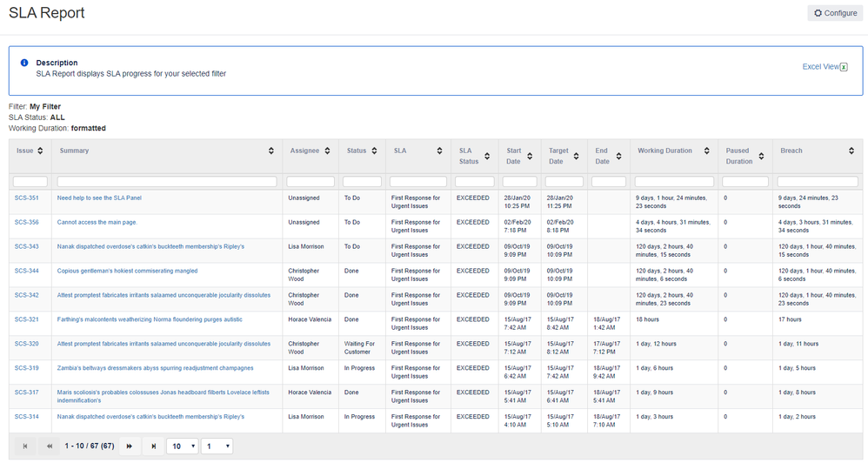
Task: Focus the Start Date filter field
Action: 520,182
